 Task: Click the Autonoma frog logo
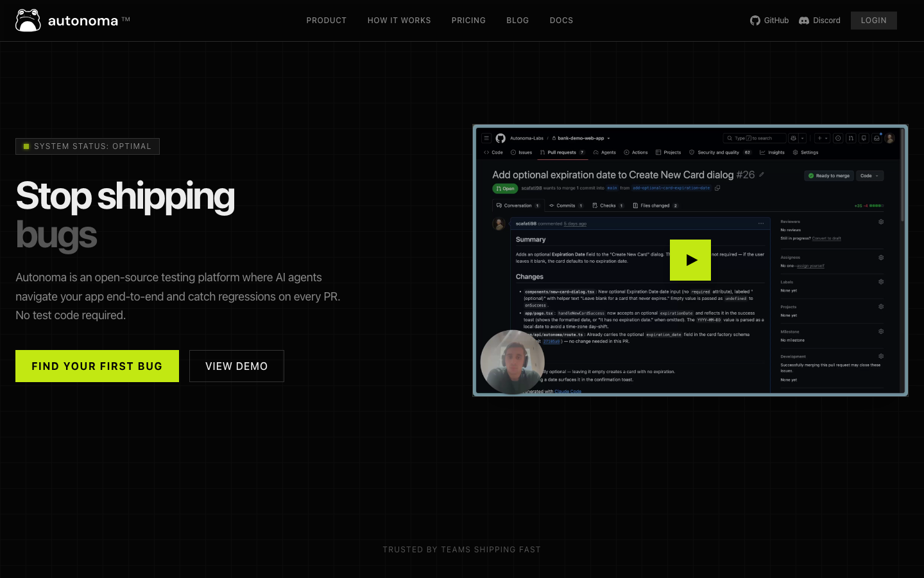[28, 21]
